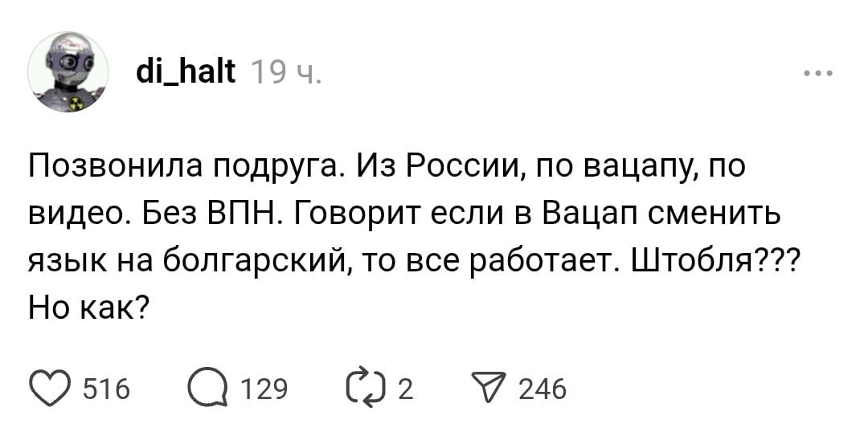868x436 pixels.
Task: Click the 246 shares count
Action: pos(542,389)
